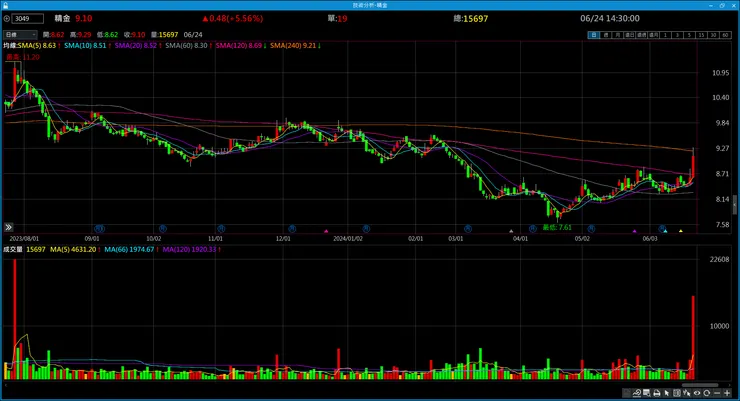Select the 5-minute period tab
Image resolution: width=740 pixels, height=401 pixels.
690,35
